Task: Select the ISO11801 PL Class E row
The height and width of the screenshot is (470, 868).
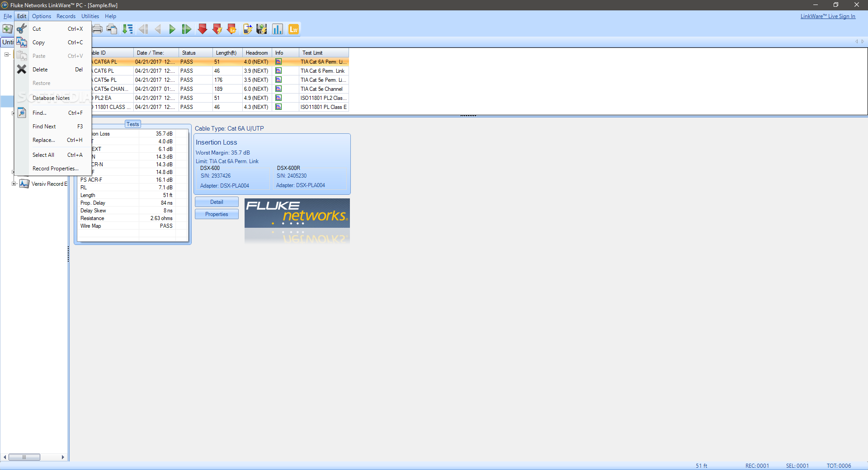Action: (219, 107)
